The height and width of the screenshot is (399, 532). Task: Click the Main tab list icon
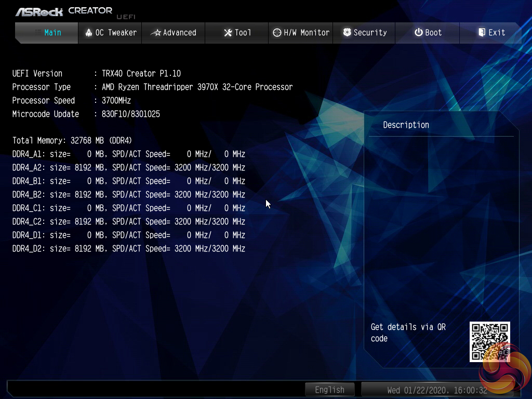click(x=38, y=33)
